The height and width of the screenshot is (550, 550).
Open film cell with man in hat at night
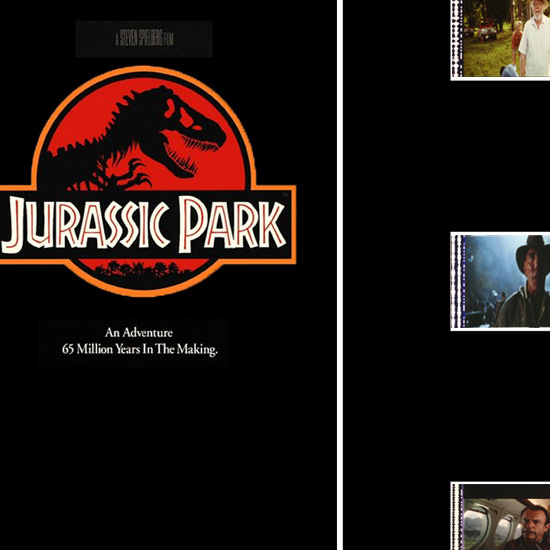(500, 281)
